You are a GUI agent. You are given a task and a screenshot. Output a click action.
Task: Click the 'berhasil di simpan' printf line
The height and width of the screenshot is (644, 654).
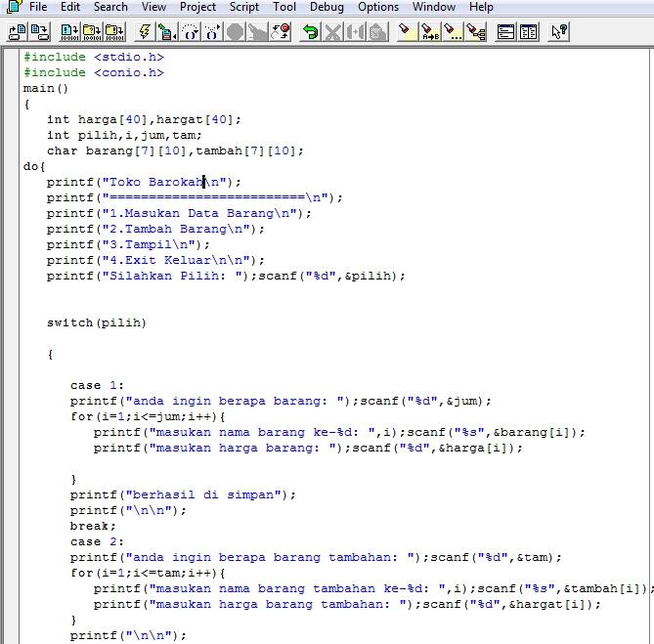(183, 494)
